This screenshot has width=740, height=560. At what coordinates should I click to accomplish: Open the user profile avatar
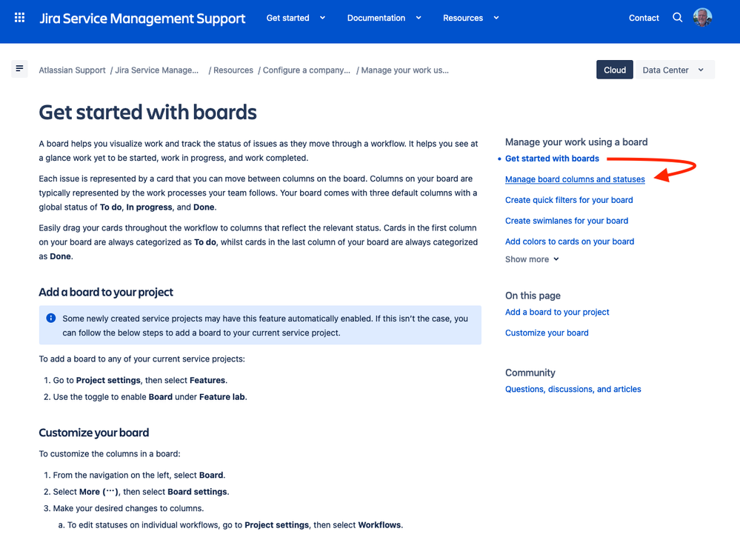tap(702, 18)
